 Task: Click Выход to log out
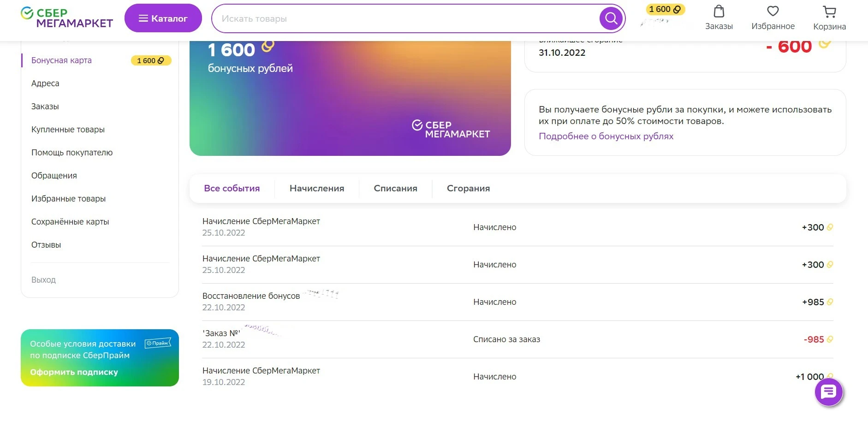tap(43, 280)
